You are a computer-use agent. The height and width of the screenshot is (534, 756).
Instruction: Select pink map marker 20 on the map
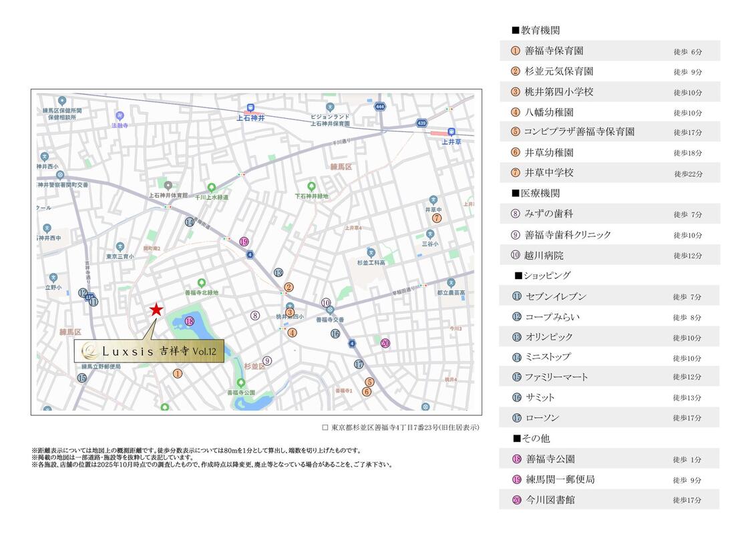tap(385, 343)
